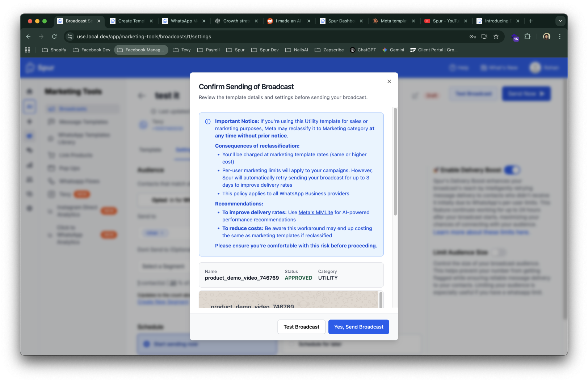
Task: Close the Create Templ tab
Action: pyautogui.click(x=151, y=21)
